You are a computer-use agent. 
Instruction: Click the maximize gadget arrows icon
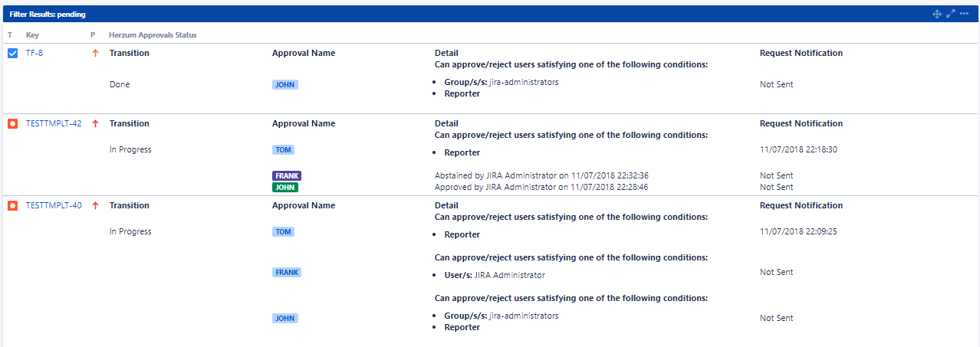951,14
